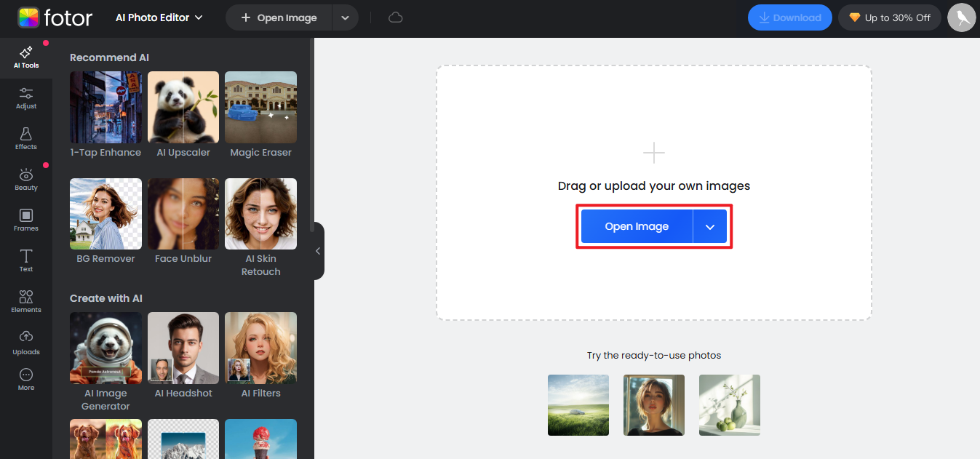Open the Beauty sidebar panel

point(26,180)
